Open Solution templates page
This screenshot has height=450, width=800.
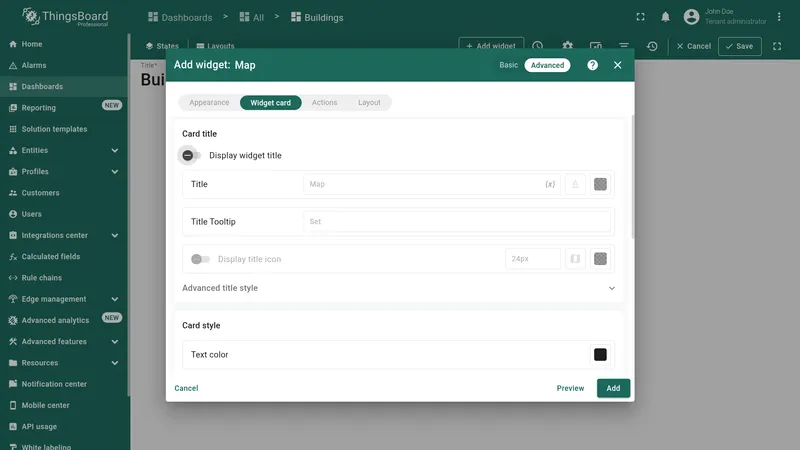54,129
